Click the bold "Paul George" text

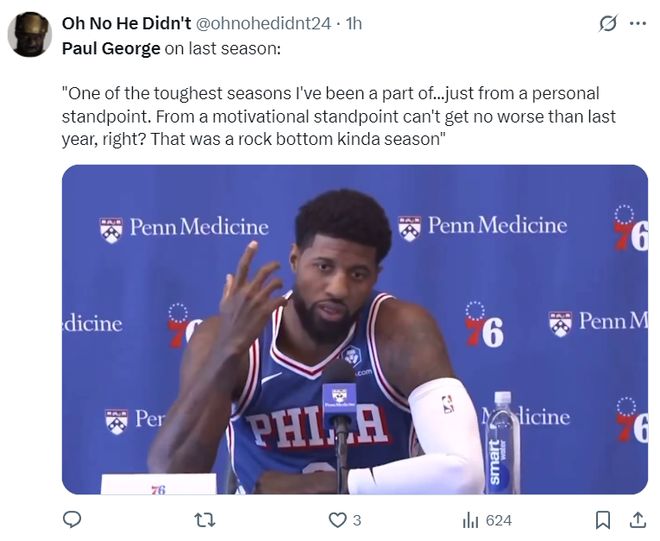(x=111, y=47)
